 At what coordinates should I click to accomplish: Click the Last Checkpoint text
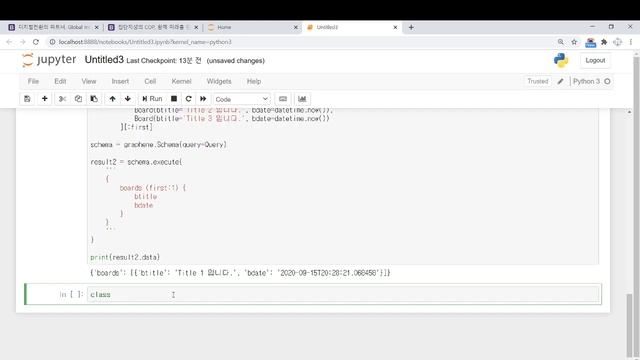[x=164, y=61]
